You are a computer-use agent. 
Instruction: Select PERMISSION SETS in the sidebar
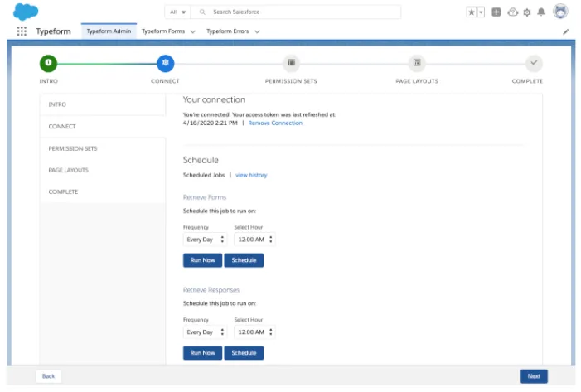click(103, 148)
